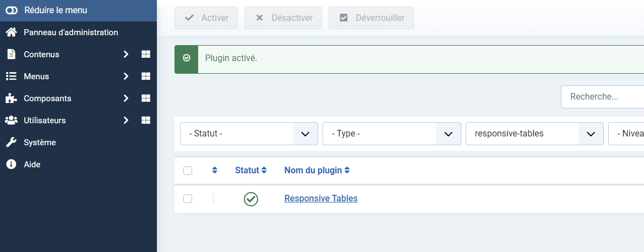The height and width of the screenshot is (252, 644).
Task: Open the Menus sidebar item
Action: (x=36, y=76)
